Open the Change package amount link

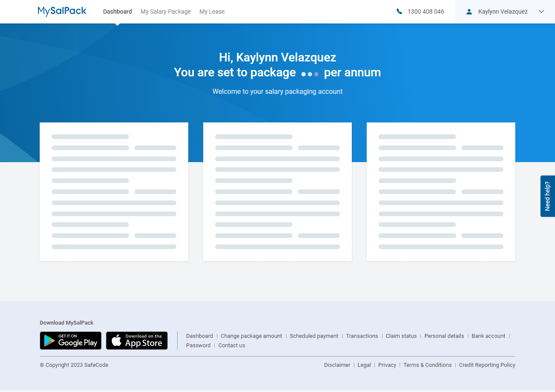pyautogui.click(x=251, y=336)
